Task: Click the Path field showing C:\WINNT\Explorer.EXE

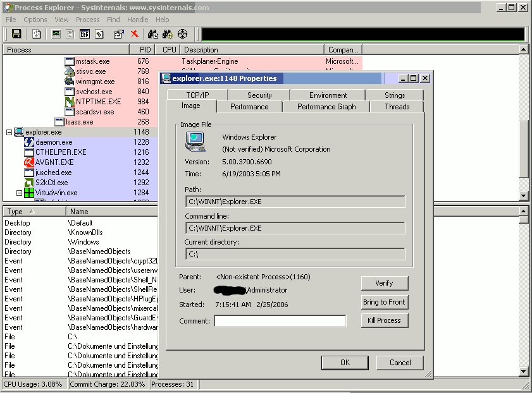Action: coord(295,202)
